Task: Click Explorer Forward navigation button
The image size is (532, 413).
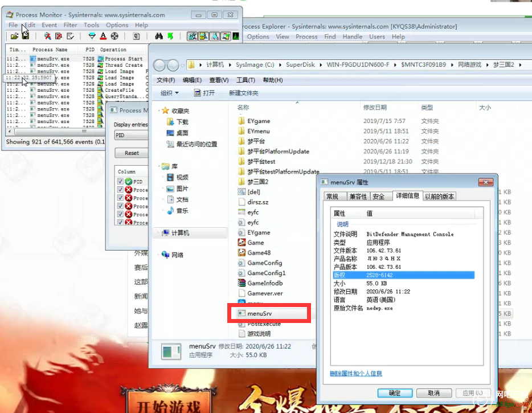Action: [x=173, y=65]
